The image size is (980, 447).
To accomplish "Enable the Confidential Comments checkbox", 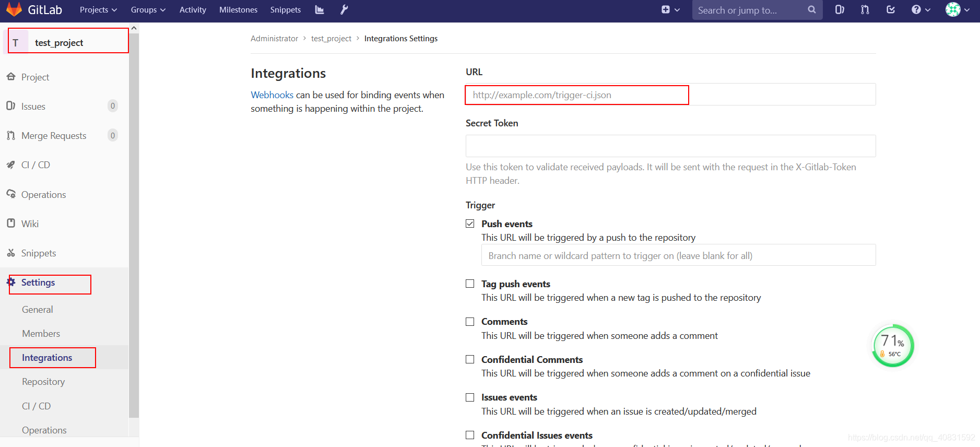I will tap(470, 359).
